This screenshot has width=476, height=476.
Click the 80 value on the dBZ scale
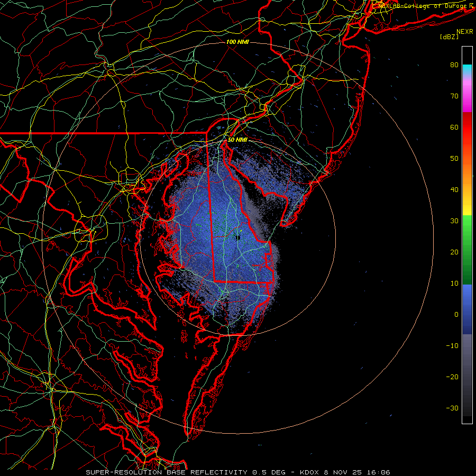point(454,65)
